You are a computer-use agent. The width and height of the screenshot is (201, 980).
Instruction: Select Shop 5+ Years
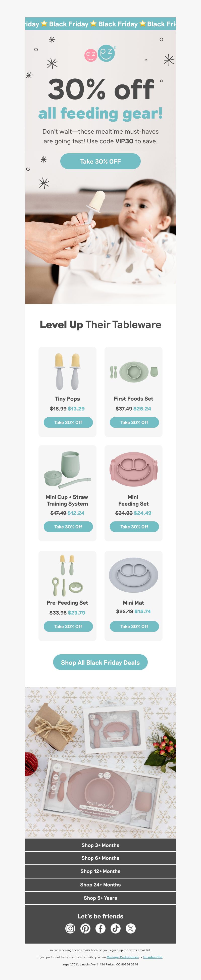coord(100,898)
